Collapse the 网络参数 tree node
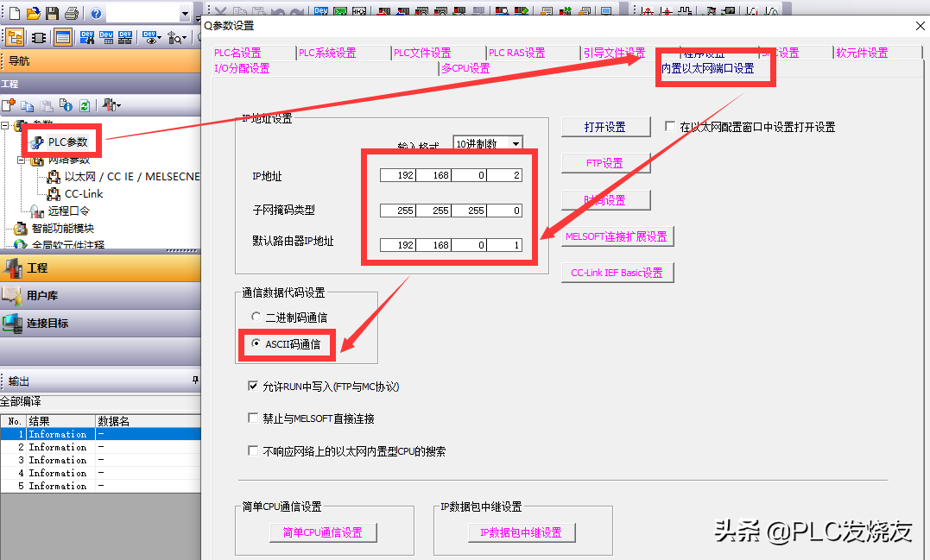This screenshot has height=560, width=930. tap(22, 160)
